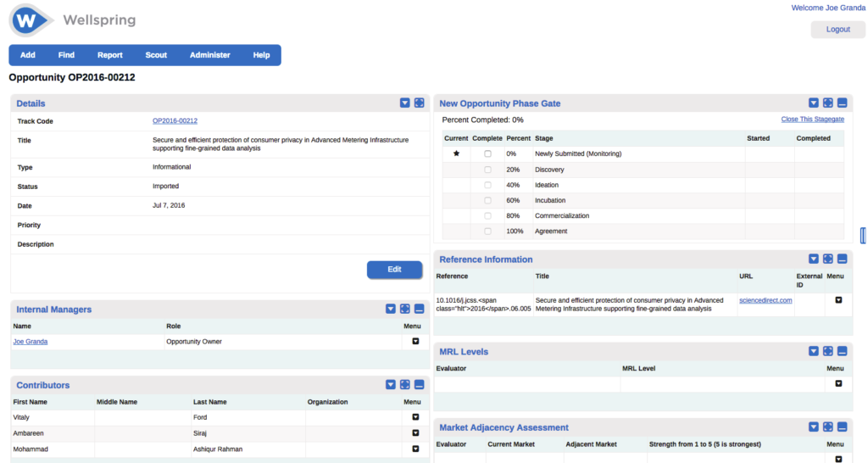This screenshot has width=868, height=463.
Task: Maximize the Reference Information panel
Action: (x=828, y=259)
